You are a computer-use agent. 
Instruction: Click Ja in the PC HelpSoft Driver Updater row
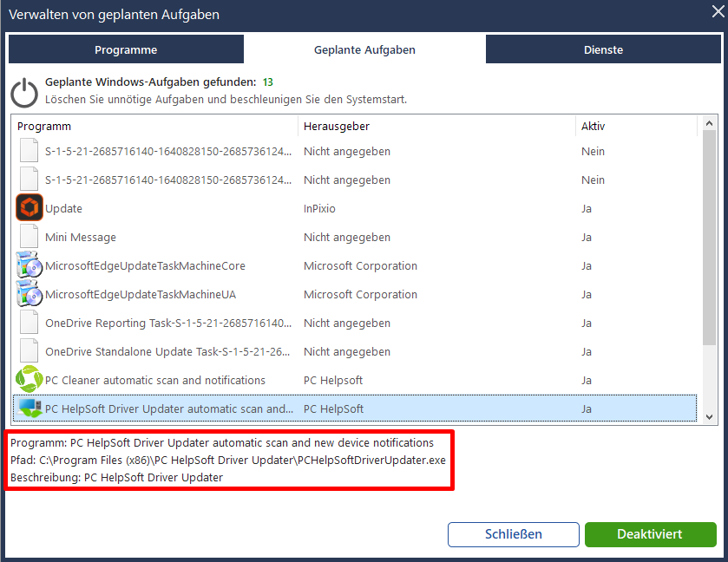point(587,408)
